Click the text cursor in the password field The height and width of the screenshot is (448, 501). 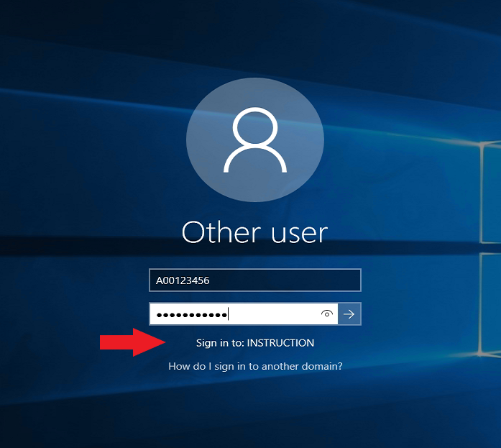click(229, 314)
